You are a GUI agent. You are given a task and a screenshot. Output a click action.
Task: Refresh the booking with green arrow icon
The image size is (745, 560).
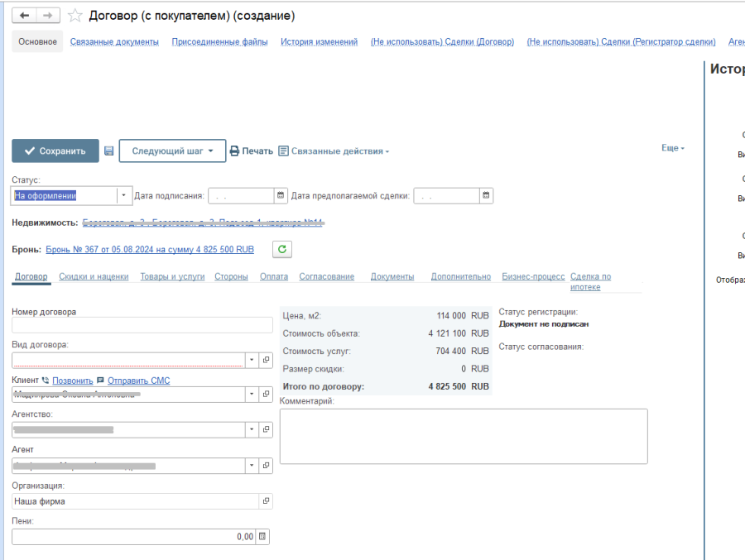[282, 249]
